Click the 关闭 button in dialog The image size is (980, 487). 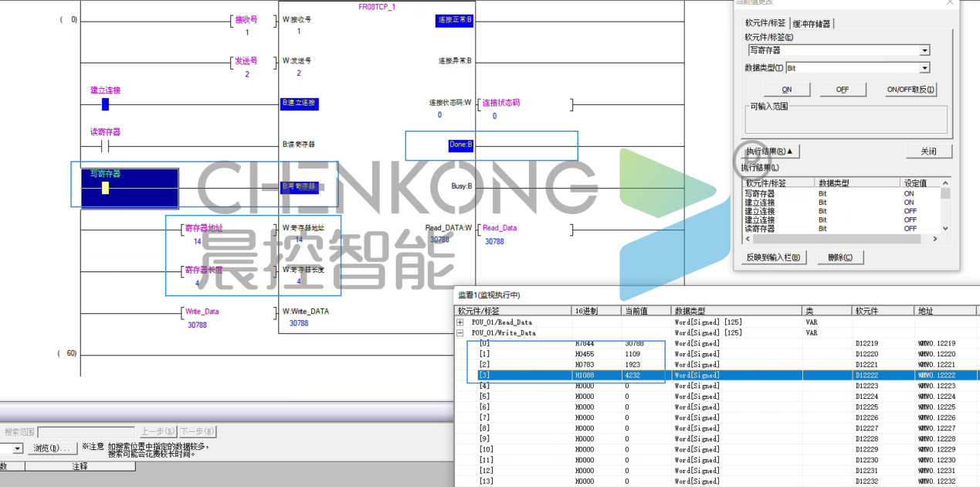[928, 152]
